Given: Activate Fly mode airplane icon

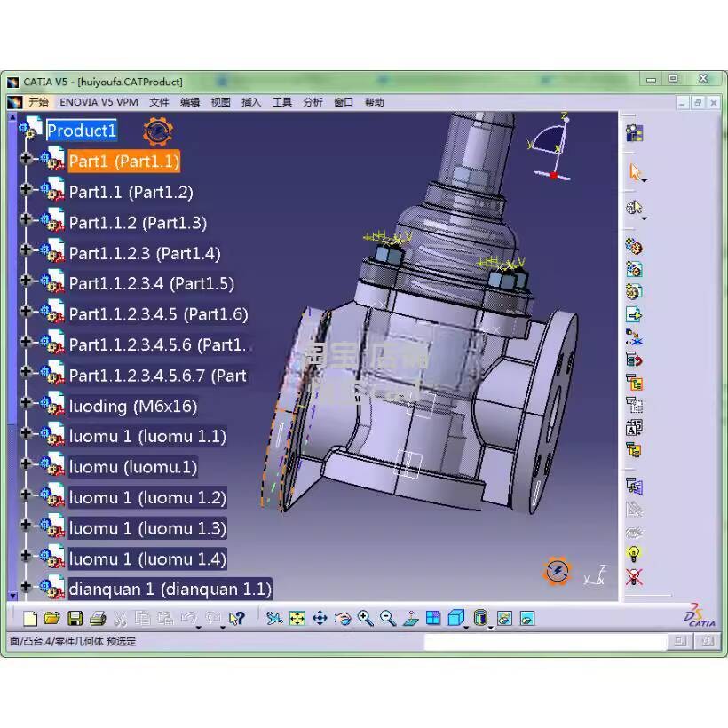Looking at the screenshot, I should point(274,619).
